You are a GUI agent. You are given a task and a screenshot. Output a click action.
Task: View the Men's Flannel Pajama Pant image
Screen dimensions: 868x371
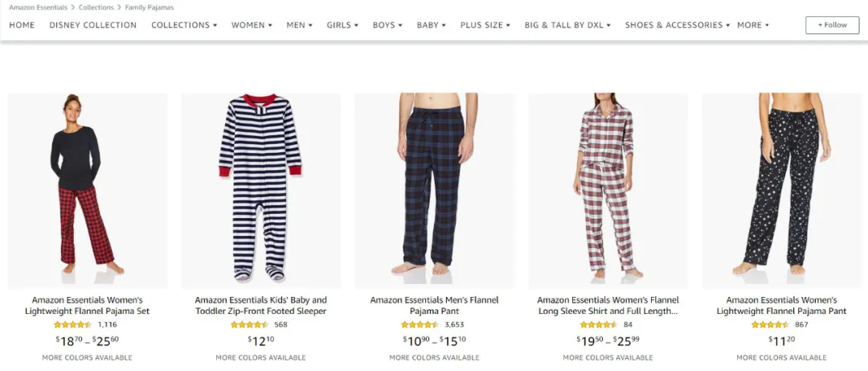434,190
